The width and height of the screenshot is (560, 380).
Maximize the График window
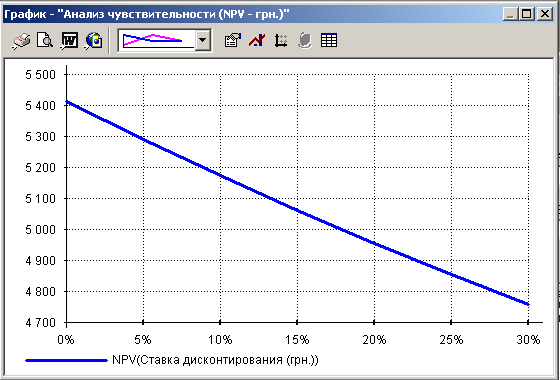(x=527, y=15)
